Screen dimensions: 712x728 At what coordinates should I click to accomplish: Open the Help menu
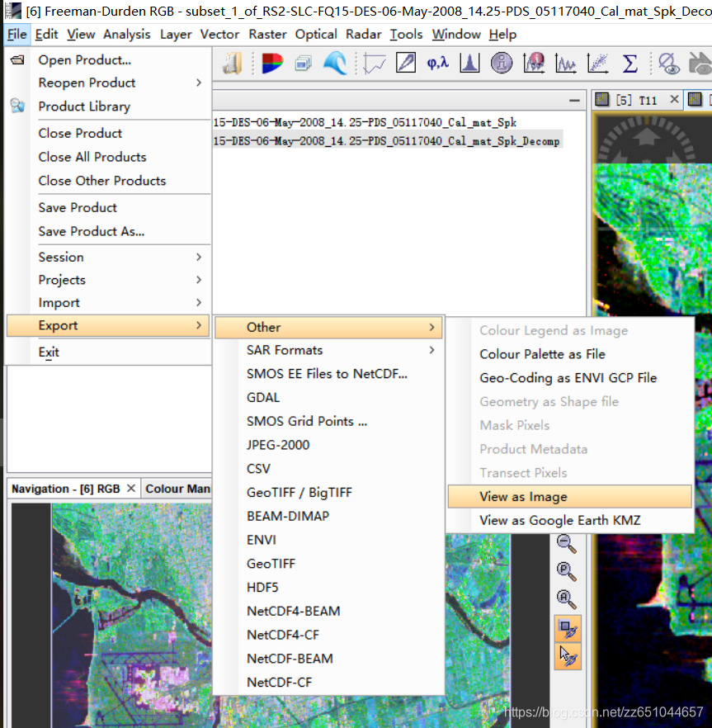tap(502, 35)
